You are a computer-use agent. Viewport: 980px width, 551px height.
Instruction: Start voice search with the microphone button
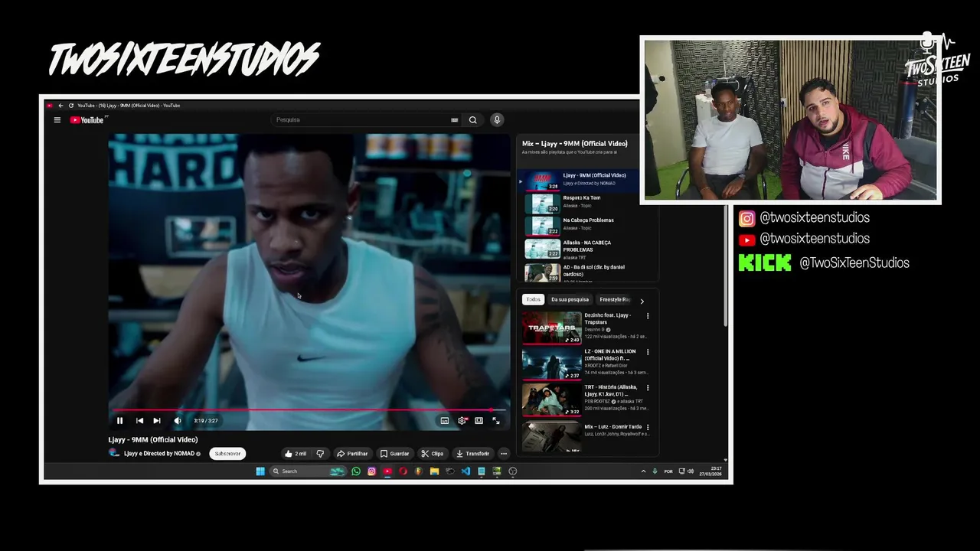pyautogui.click(x=497, y=120)
